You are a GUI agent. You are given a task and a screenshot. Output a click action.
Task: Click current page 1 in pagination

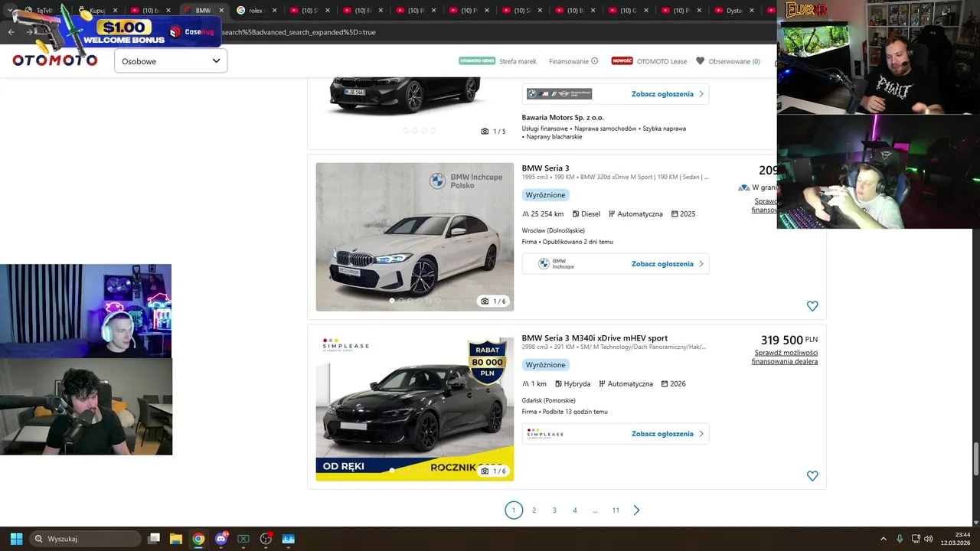514,510
